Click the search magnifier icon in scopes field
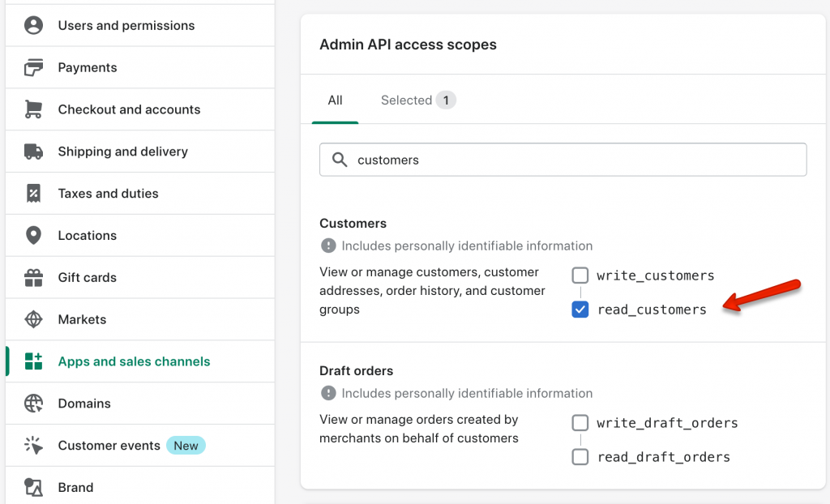Image resolution: width=830 pixels, height=504 pixels. (340, 160)
